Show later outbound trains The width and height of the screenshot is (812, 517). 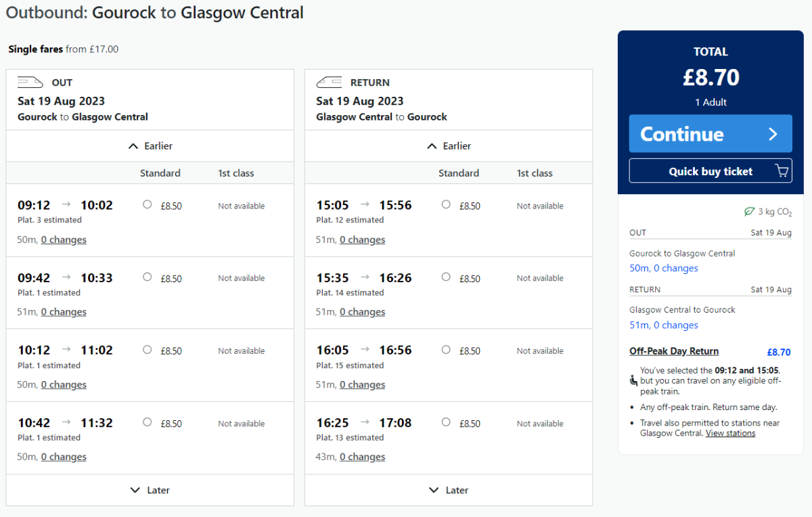(x=150, y=490)
